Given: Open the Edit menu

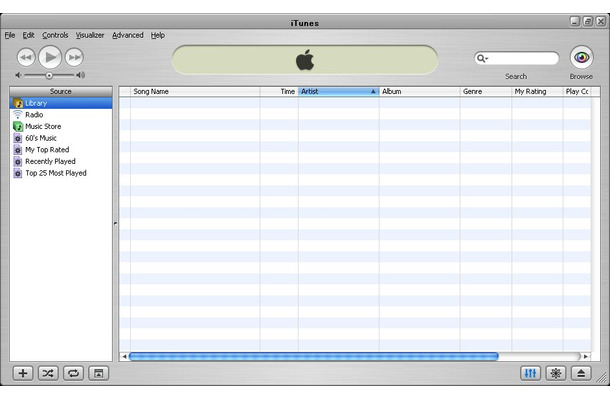Looking at the screenshot, I should (x=28, y=35).
